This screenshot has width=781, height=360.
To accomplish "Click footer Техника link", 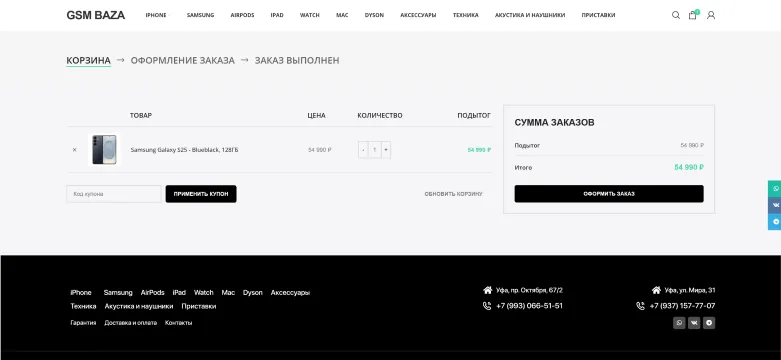I will tap(83, 307).
